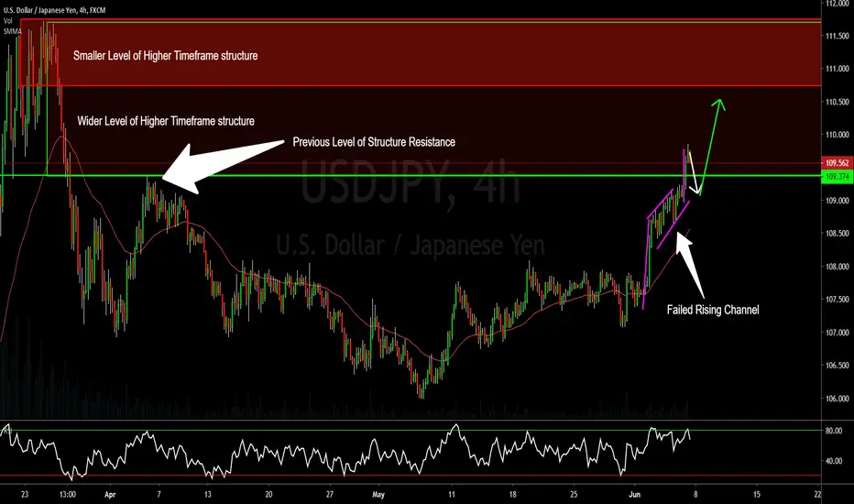Screen dimensions: 854x504
Task: Click the green 109.374 price tag
Action: [x=838, y=177]
